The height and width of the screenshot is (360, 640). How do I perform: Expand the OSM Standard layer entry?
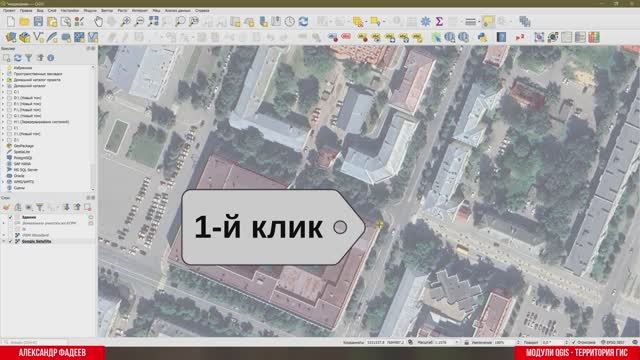click(x=4, y=235)
